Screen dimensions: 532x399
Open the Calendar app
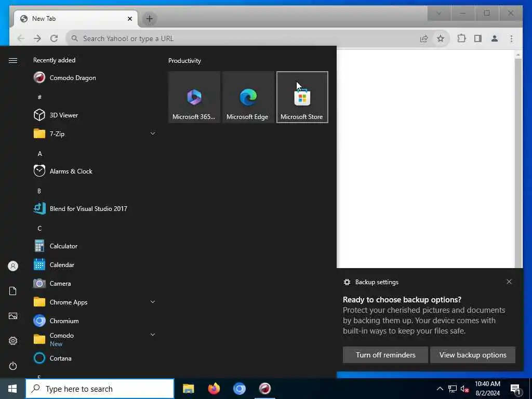(x=54, y=264)
